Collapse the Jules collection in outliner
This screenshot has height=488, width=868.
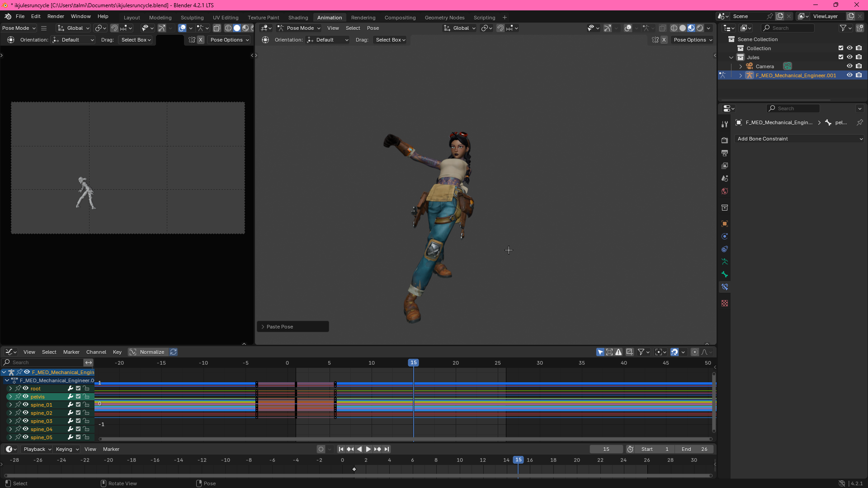click(x=731, y=57)
